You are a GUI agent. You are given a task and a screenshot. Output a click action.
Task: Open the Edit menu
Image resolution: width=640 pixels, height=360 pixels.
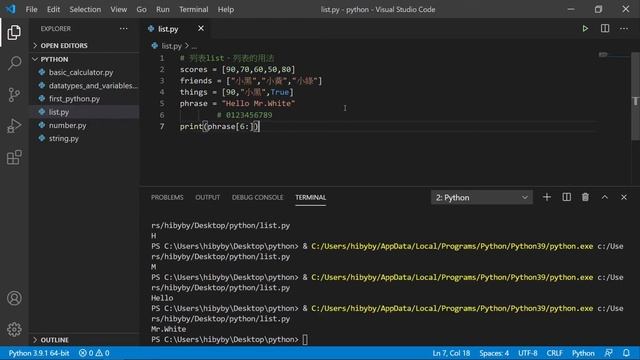pos(53,9)
